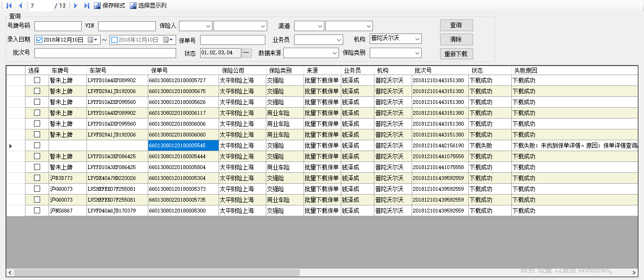Image resolution: width=644 pixels, height=280 pixels.
Task: Click the horizontal scrollbar thumb
Action: 157,273
